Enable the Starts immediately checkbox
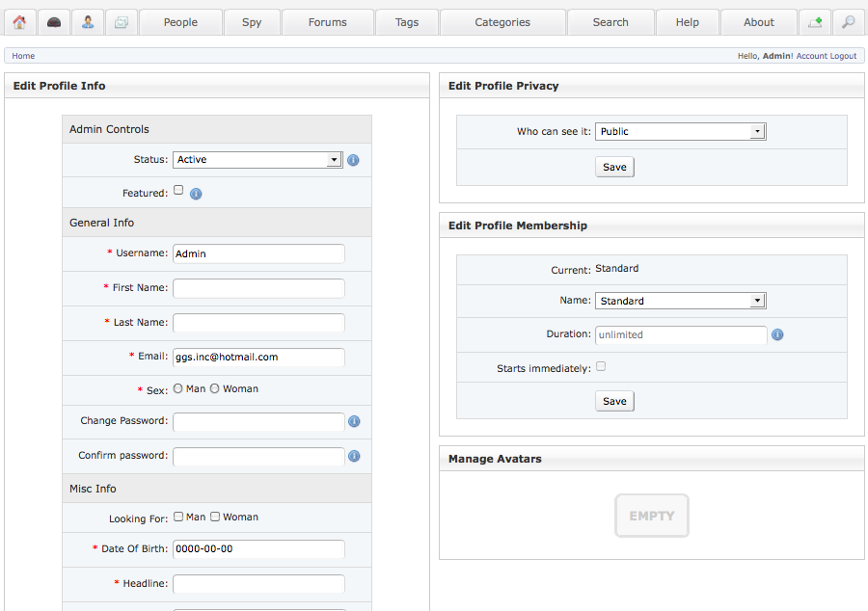The width and height of the screenshot is (868, 611). click(601, 366)
